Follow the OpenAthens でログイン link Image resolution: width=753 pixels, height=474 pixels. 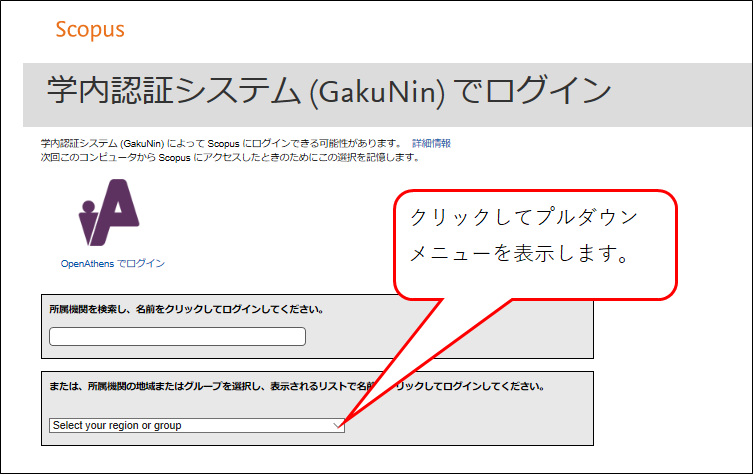tap(112, 263)
